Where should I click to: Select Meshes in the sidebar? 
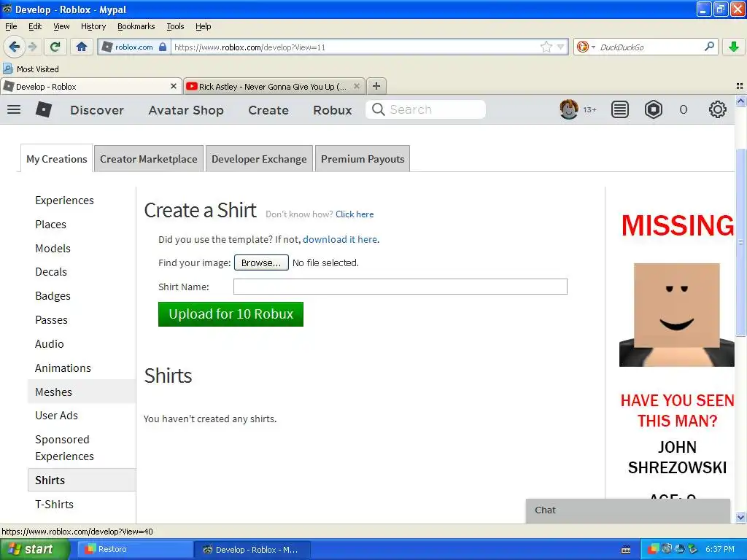point(82,392)
